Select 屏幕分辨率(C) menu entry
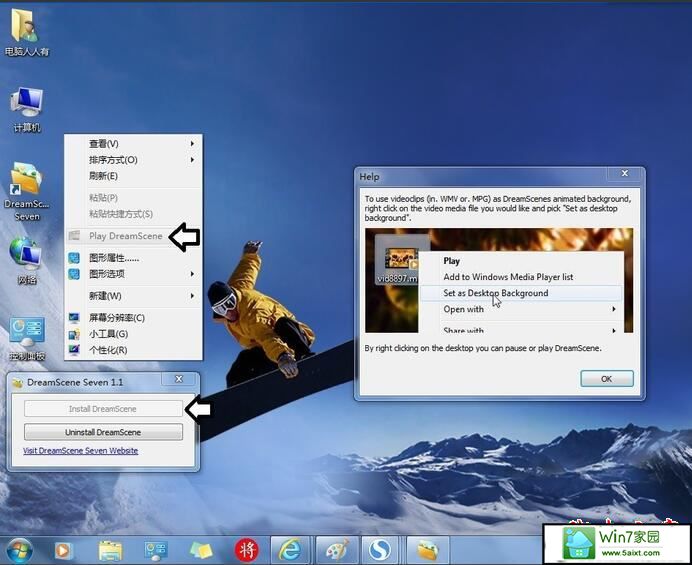The width and height of the screenshot is (692, 565). click(x=133, y=318)
